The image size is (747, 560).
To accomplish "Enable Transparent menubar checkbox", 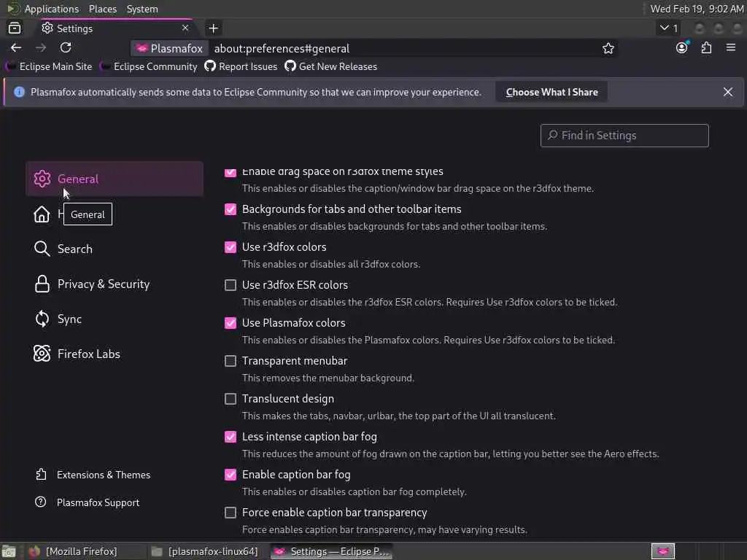I will point(230,361).
